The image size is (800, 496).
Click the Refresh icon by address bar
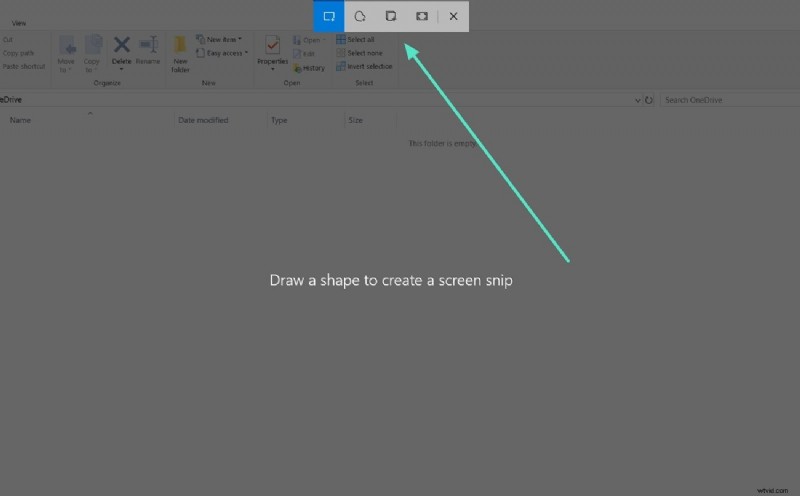(649, 100)
